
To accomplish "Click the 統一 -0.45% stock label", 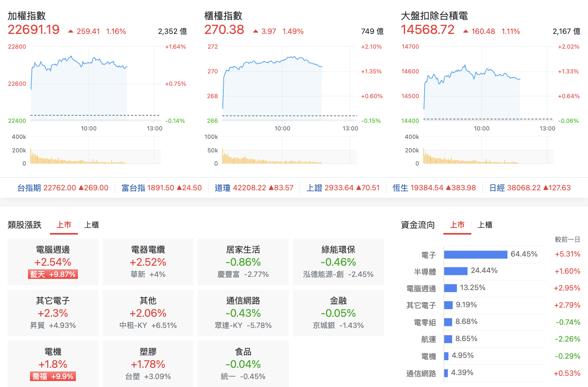I will coord(243,377).
